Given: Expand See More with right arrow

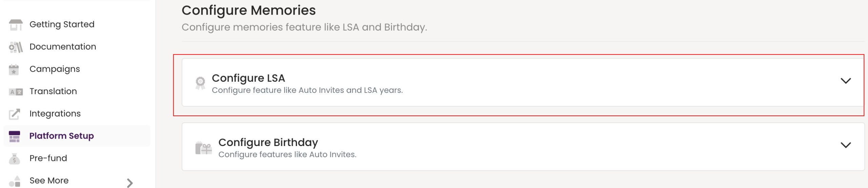Looking at the screenshot, I should coord(130,183).
